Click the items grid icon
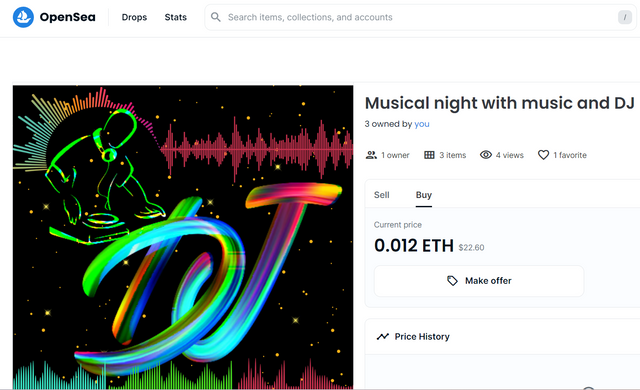This screenshot has width=640, height=390. click(x=429, y=155)
